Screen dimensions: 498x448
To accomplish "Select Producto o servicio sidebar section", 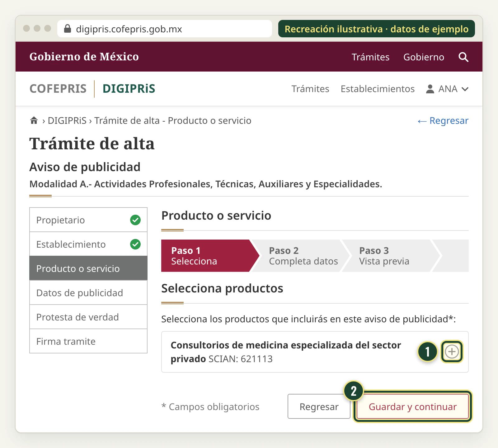I will 88,268.
